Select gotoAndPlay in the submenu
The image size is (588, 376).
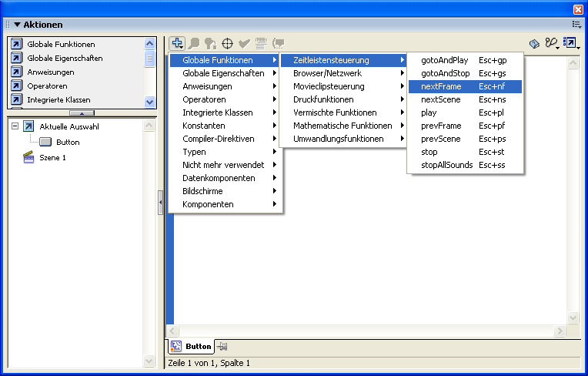[444, 60]
